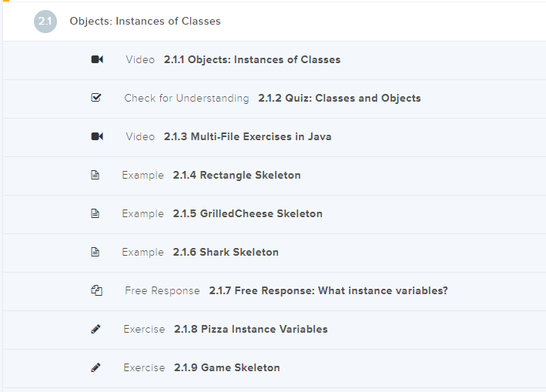Image resolution: width=546 pixels, height=392 pixels.
Task: Click the pencil icon beside Game Skeleton
Action: 95,368
